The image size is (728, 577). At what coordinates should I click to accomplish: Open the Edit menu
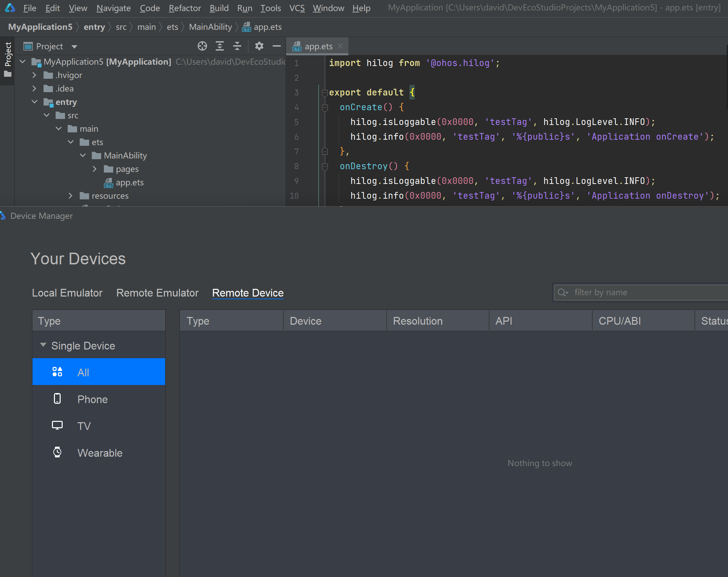coord(53,8)
